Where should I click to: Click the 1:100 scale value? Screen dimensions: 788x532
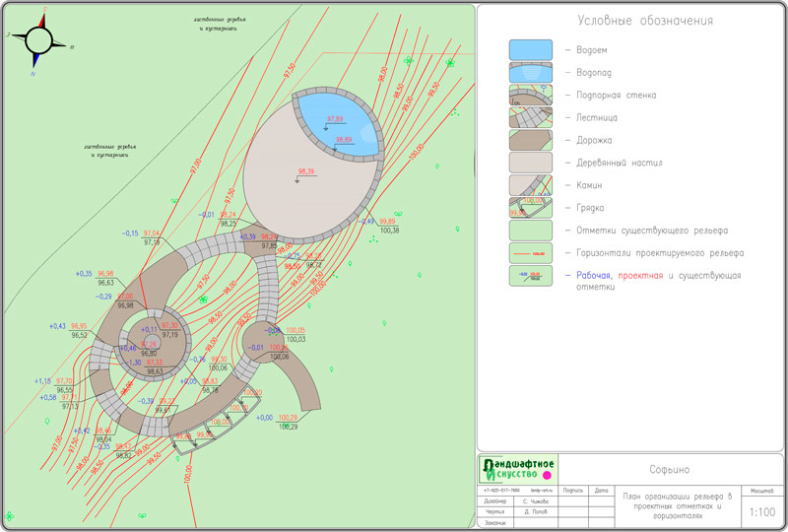pos(761,512)
